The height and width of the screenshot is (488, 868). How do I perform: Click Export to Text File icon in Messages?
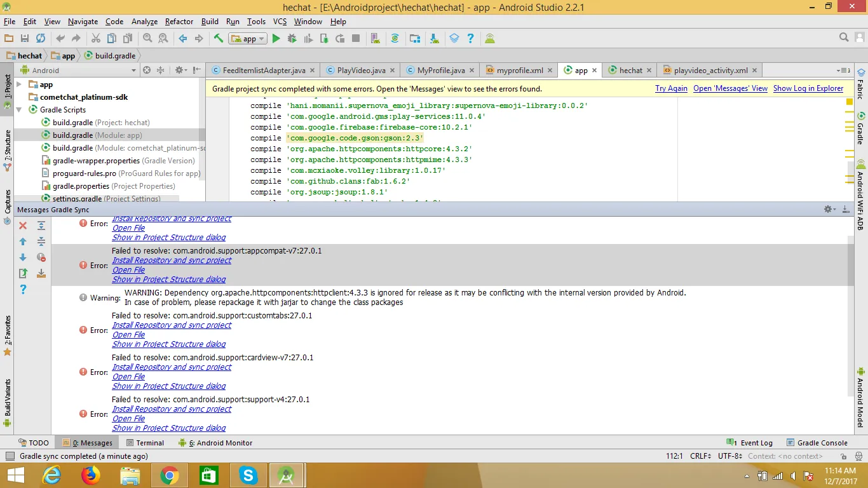point(23,273)
